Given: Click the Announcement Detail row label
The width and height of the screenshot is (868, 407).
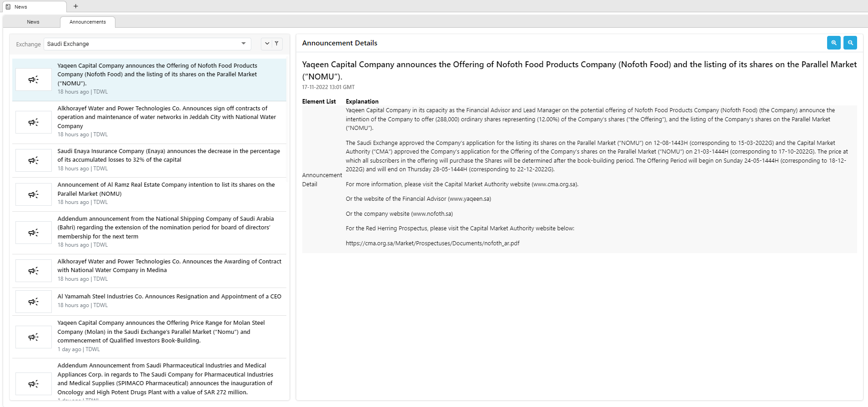Looking at the screenshot, I should [322, 180].
